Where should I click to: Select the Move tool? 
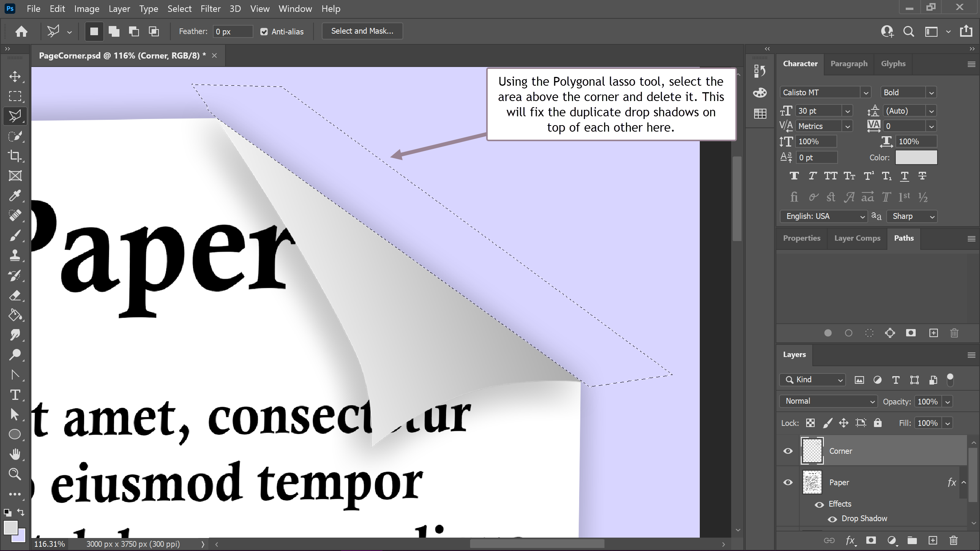click(x=15, y=76)
